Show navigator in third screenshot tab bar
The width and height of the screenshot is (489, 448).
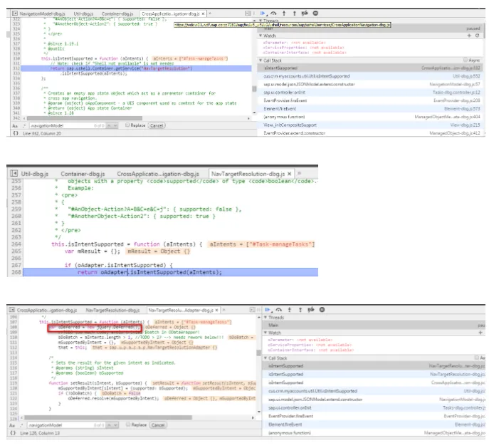[12, 310]
